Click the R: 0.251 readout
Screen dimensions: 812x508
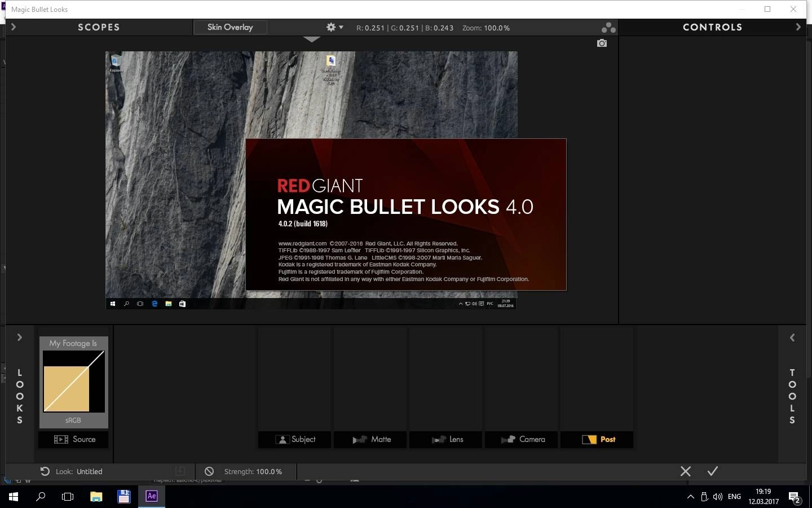click(370, 28)
